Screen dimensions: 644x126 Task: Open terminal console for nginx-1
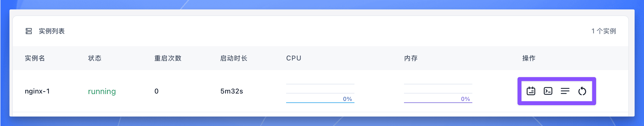[548, 91]
